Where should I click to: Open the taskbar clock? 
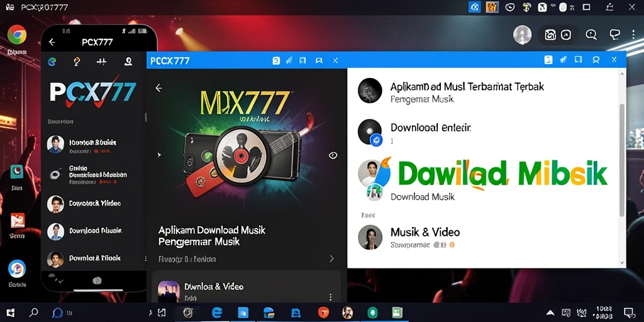pyautogui.click(x=604, y=313)
